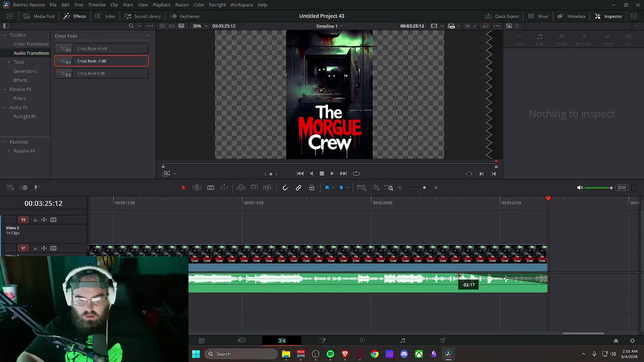
Task: Click the Overwrite Clip edit icon
Action: (x=255, y=188)
